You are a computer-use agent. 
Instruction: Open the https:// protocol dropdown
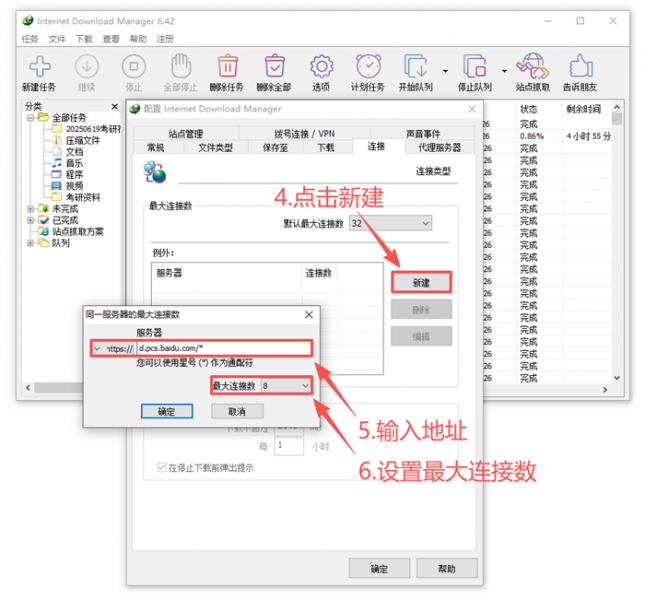113,349
